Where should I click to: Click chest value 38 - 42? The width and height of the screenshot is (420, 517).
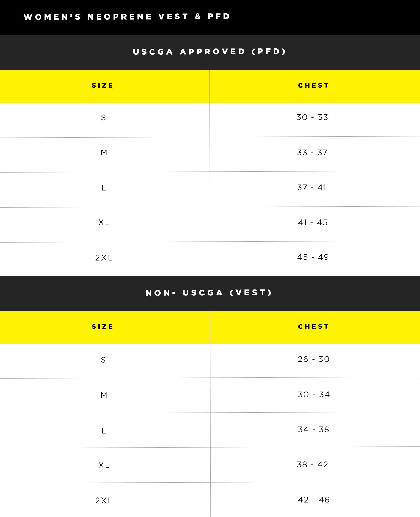click(312, 464)
